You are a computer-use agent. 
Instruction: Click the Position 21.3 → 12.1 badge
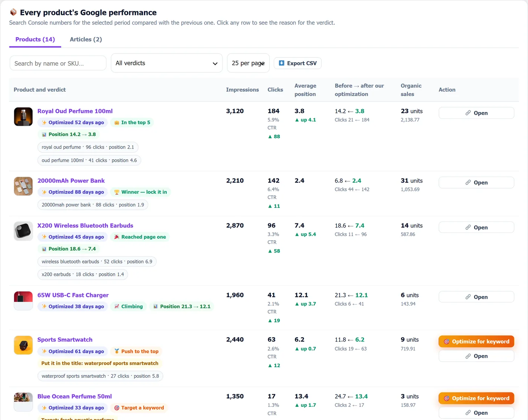pyautogui.click(x=182, y=306)
